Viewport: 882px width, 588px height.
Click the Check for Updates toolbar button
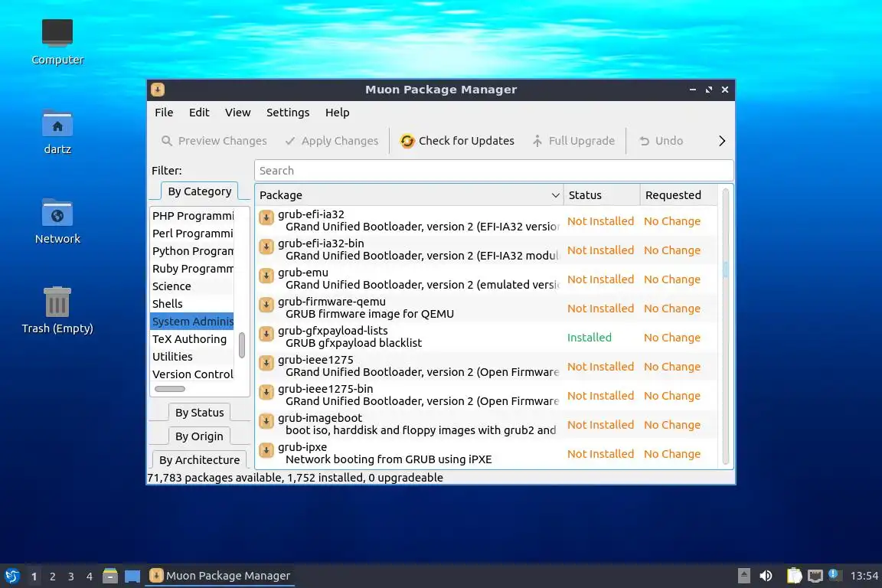point(457,141)
